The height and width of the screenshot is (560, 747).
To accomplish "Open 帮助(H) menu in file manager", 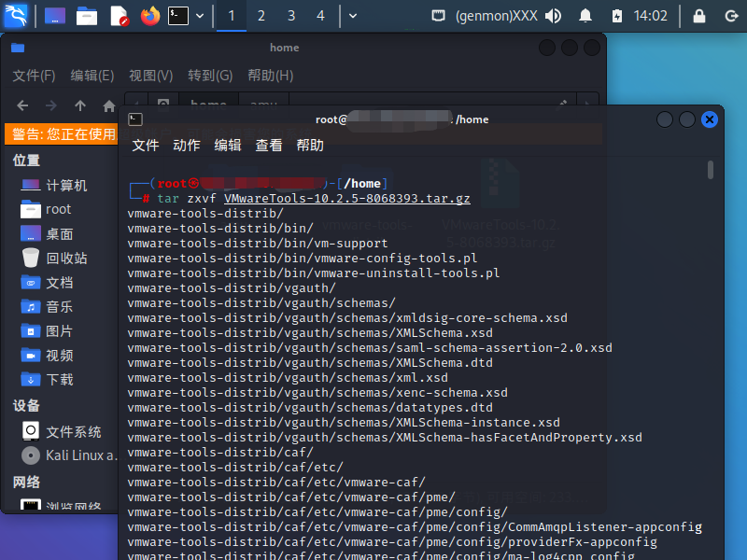I will 271,76.
